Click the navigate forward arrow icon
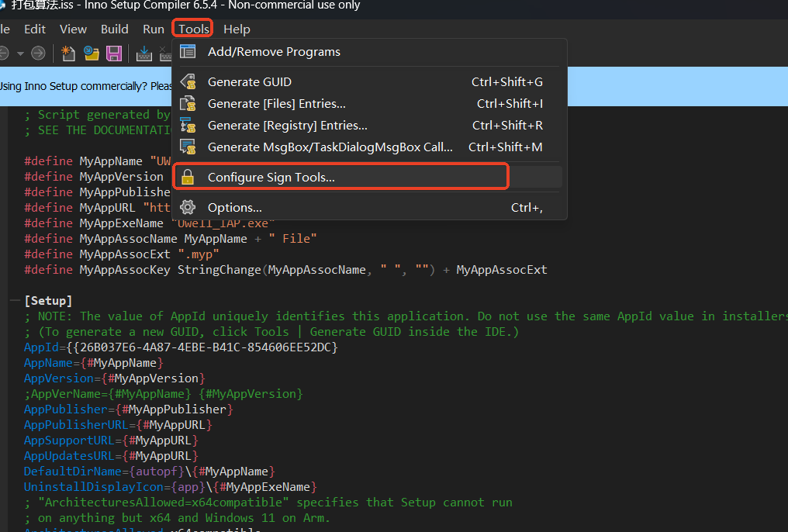Screen dimensions: 788x532 pyautogui.click(x=38, y=53)
